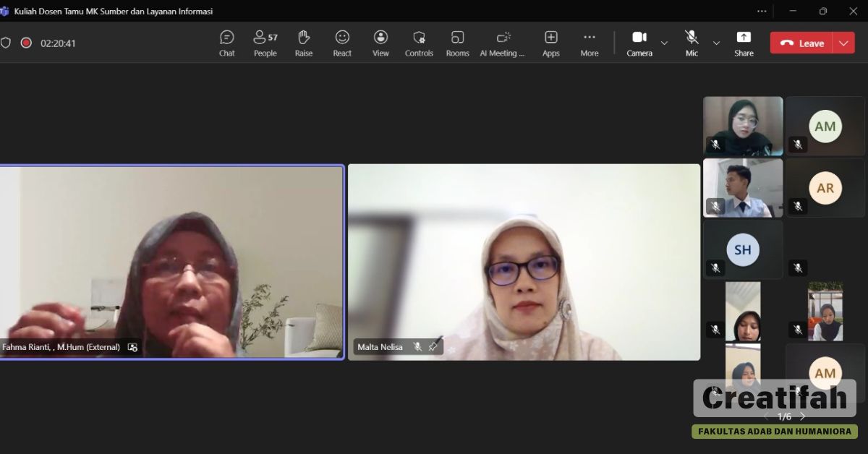
Task: Show the People participant list
Action: pyautogui.click(x=265, y=43)
